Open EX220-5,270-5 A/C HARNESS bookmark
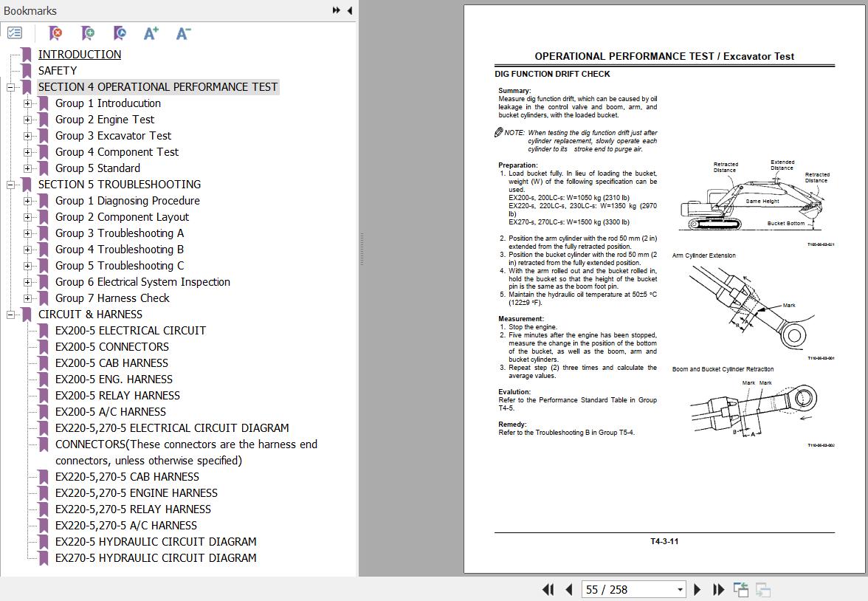 pyautogui.click(x=126, y=526)
